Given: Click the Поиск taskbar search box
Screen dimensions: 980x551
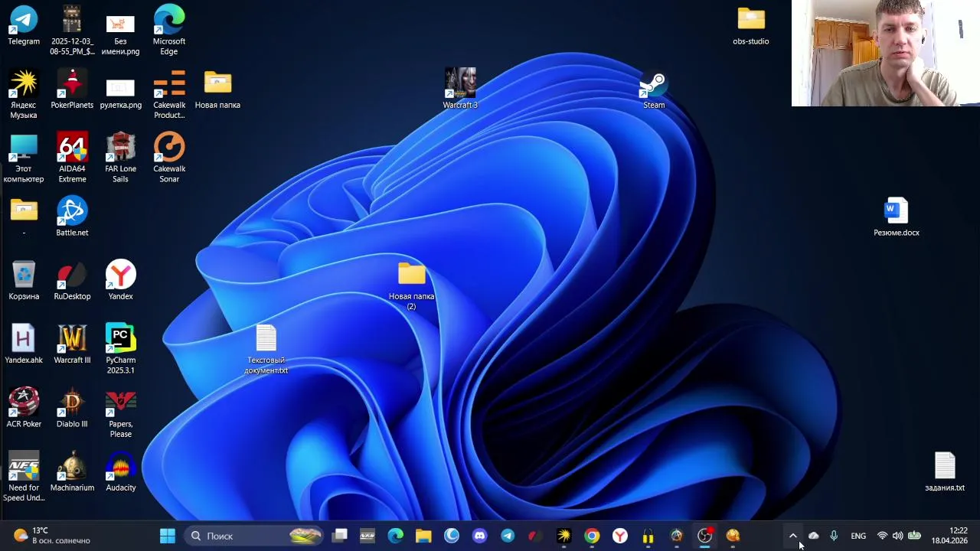Looking at the screenshot, I should [255, 536].
